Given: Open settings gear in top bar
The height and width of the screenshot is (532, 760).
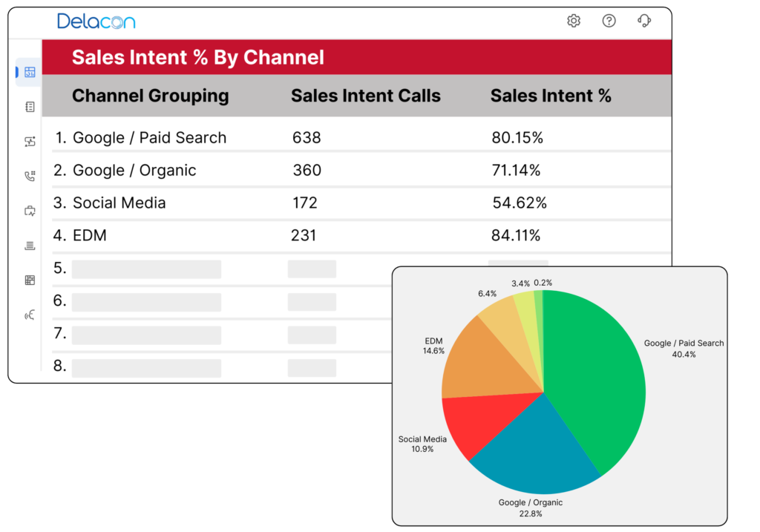Looking at the screenshot, I should pyautogui.click(x=574, y=21).
